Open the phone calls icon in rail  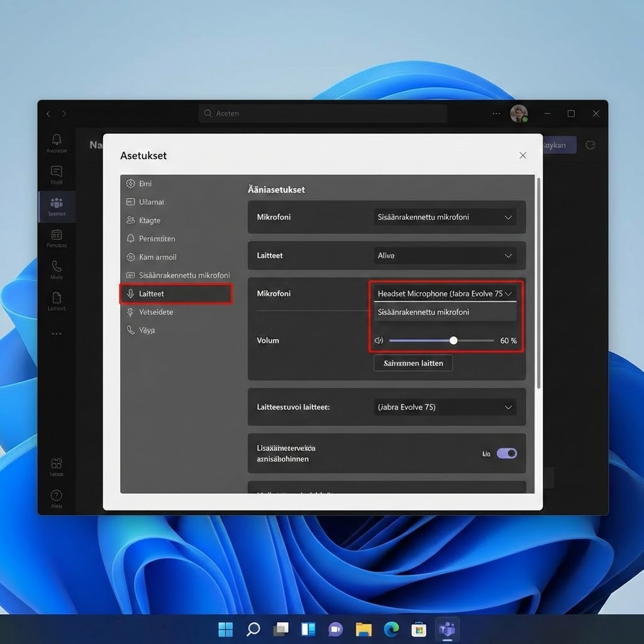click(x=57, y=267)
